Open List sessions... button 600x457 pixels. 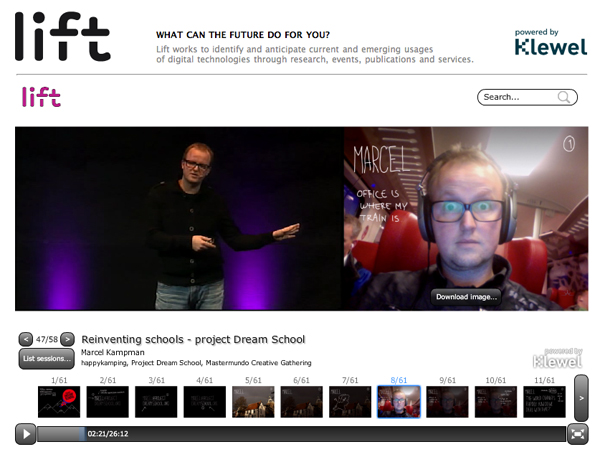pos(47,359)
